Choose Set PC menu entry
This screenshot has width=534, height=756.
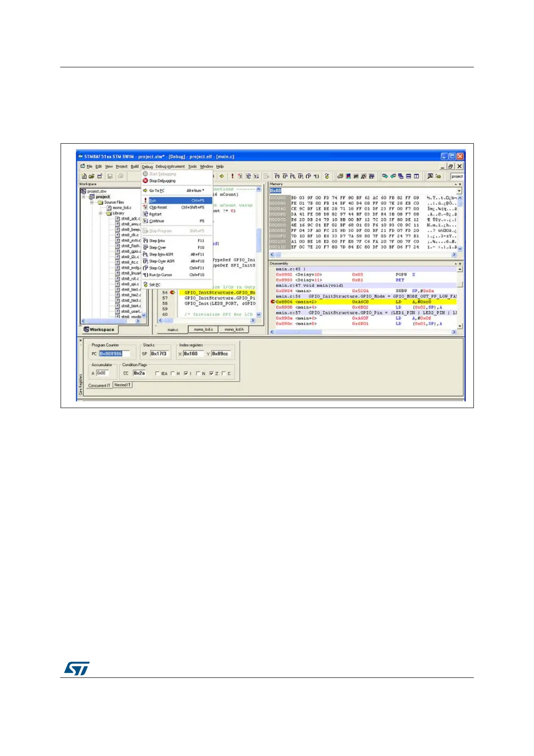coord(177,285)
